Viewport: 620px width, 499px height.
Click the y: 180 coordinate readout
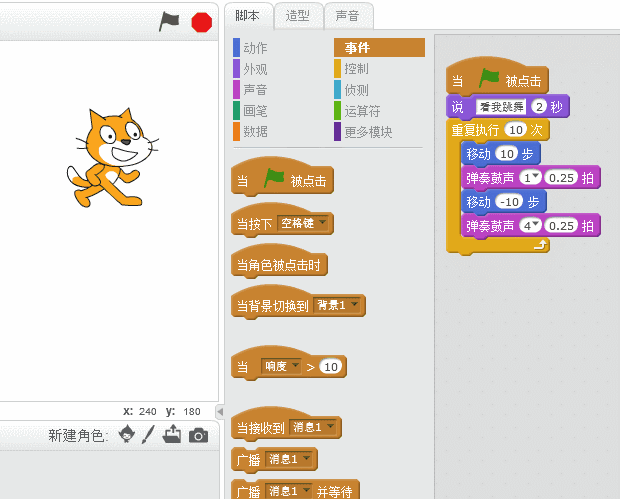coord(183,411)
